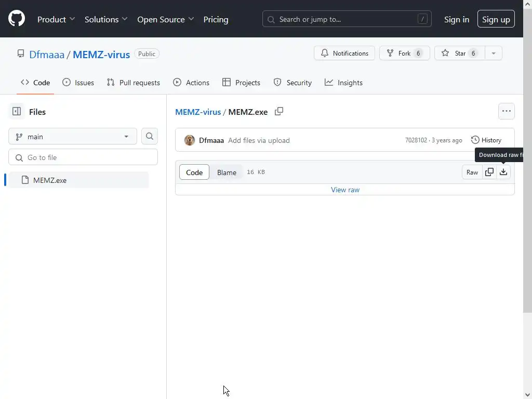Click the GitHub Octocat logo

[17, 18]
